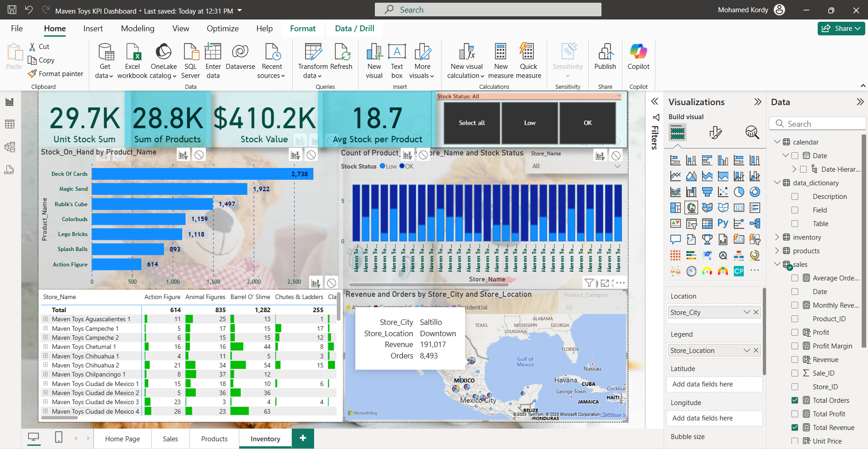Open Store_Location field options chevron

click(747, 350)
